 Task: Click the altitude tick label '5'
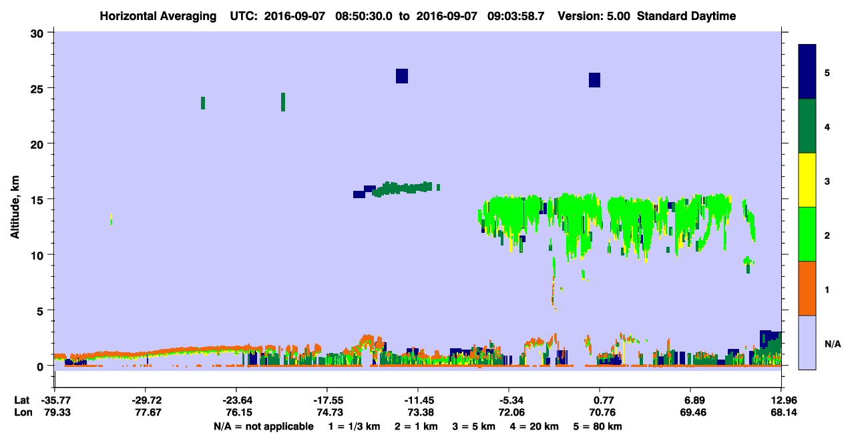tap(41, 310)
